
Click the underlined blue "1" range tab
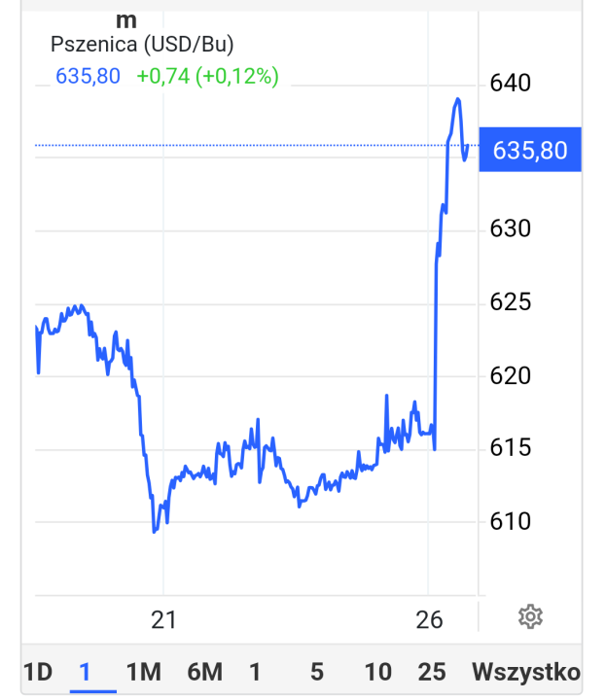coord(86,672)
